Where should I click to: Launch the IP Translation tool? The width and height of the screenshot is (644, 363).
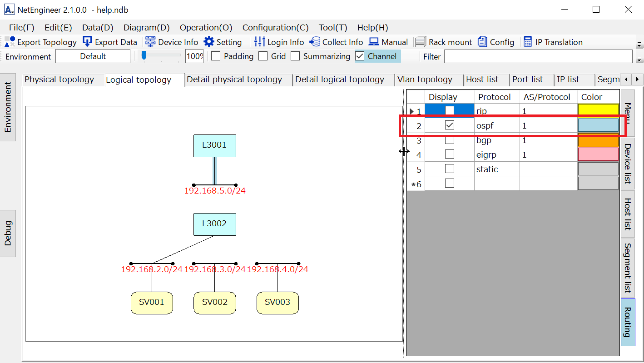coord(528,42)
